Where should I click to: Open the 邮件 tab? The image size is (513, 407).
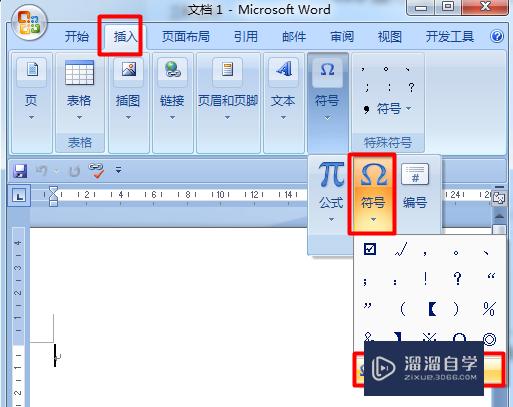pyautogui.click(x=294, y=36)
